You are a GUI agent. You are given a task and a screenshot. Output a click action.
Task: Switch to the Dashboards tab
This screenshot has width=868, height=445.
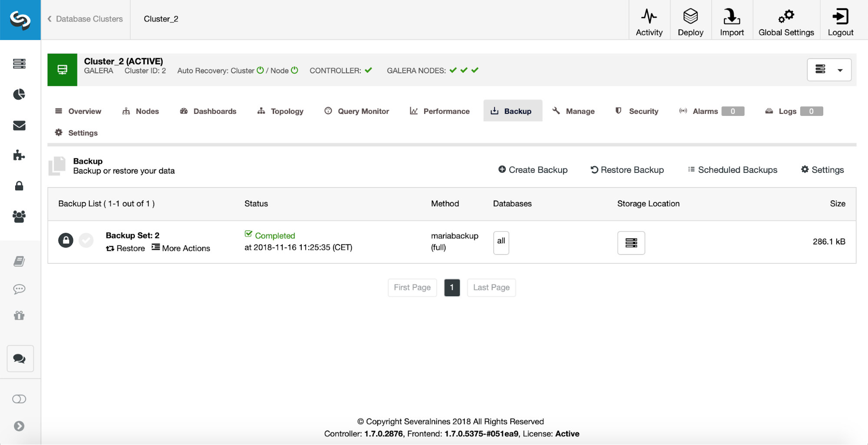click(208, 111)
